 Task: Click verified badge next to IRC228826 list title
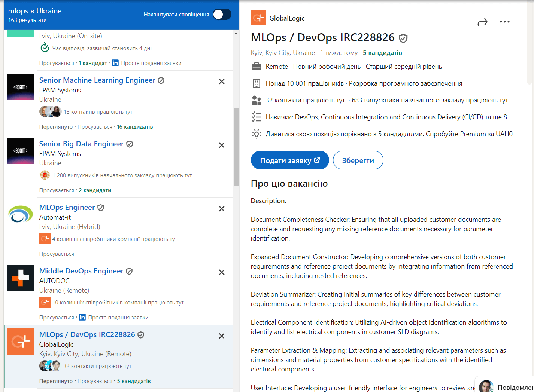coord(141,335)
